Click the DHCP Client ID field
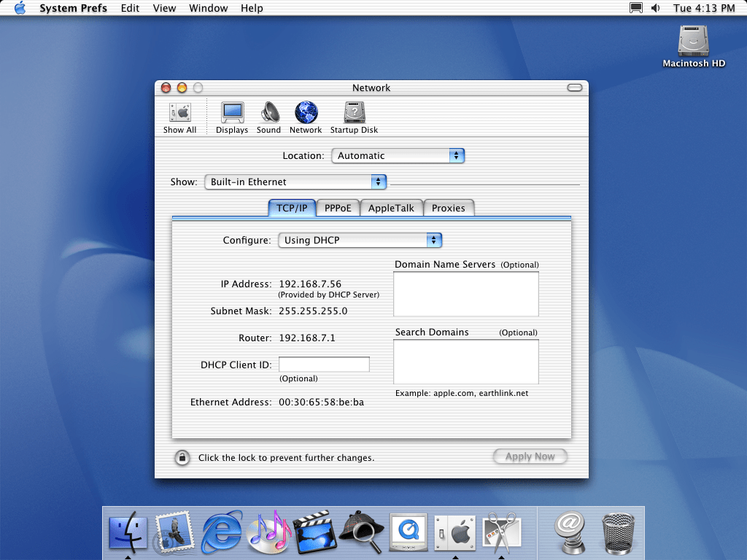The height and width of the screenshot is (560, 747). coord(324,365)
